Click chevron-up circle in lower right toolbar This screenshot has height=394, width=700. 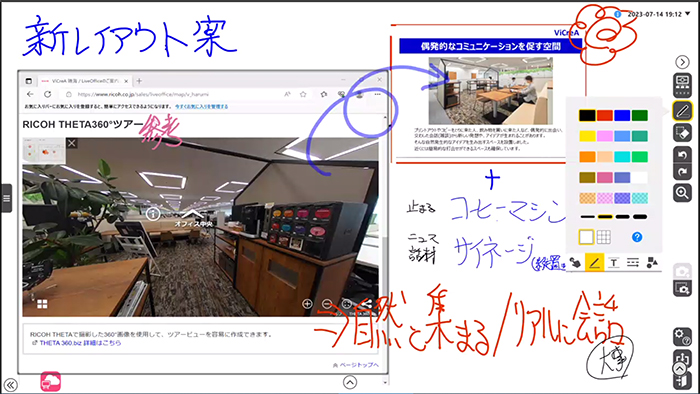679,369
